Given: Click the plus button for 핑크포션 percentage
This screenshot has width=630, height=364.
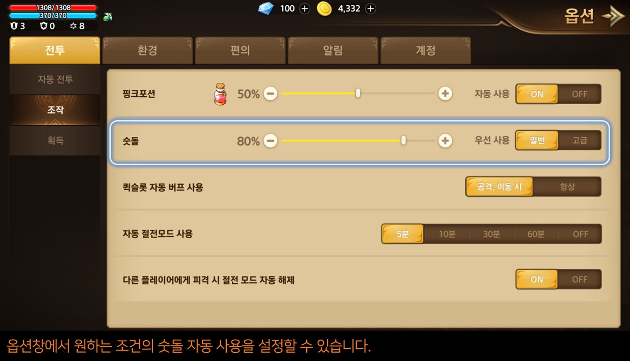Looking at the screenshot, I should coord(445,94).
